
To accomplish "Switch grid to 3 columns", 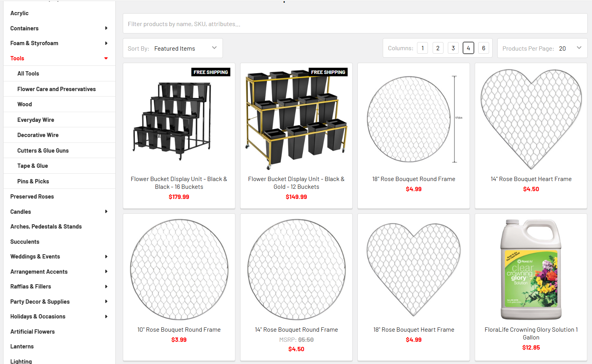I will (453, 48).
